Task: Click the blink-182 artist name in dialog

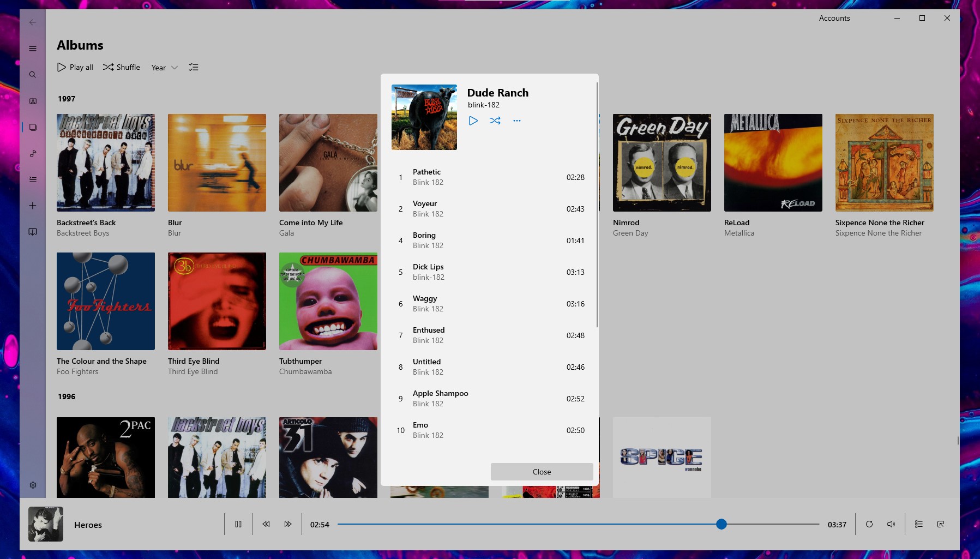Action: [x=484, y=105]
